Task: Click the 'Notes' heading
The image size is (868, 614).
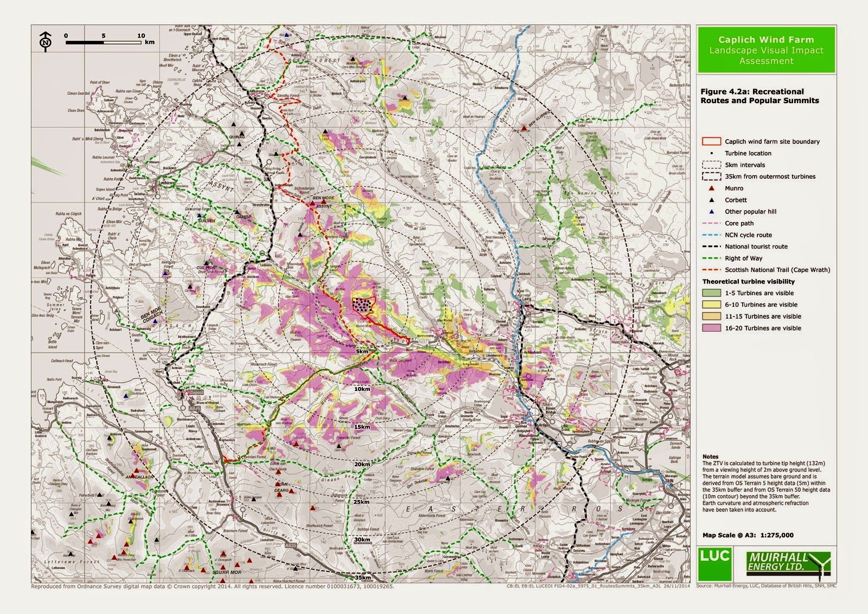Action: (710, 457)
